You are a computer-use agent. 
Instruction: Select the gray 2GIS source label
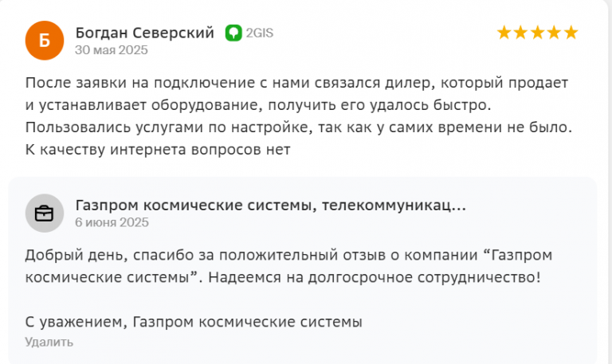260,33
